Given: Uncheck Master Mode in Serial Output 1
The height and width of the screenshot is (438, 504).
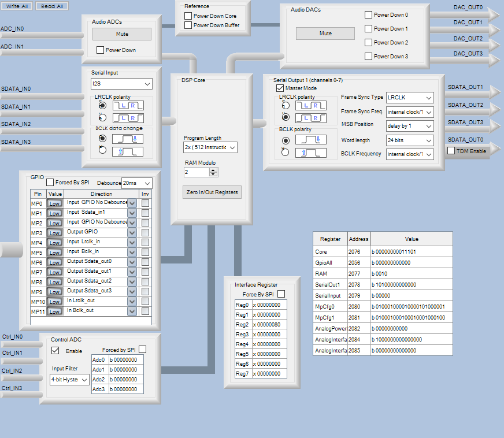Looking at the screenshot, I should coord(280,88).
